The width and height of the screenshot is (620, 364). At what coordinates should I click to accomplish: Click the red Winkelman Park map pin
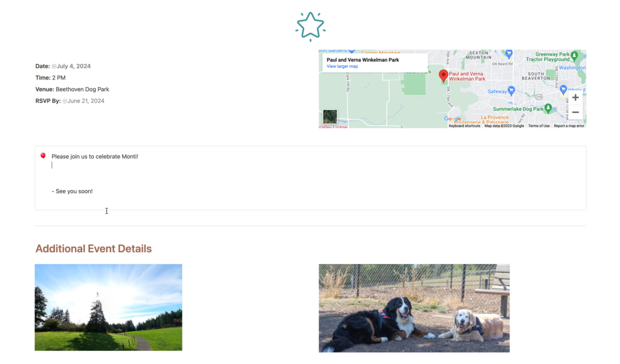(443, 76)
